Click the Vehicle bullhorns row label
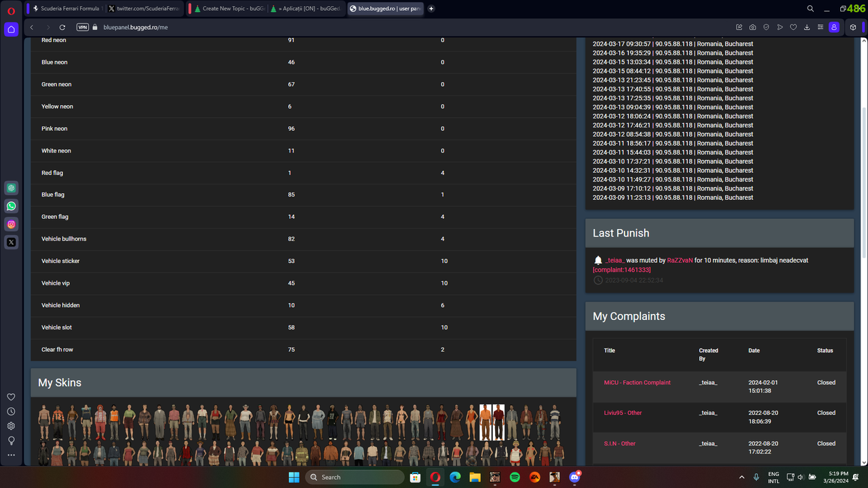868x488 pixels. click(64, 239)
